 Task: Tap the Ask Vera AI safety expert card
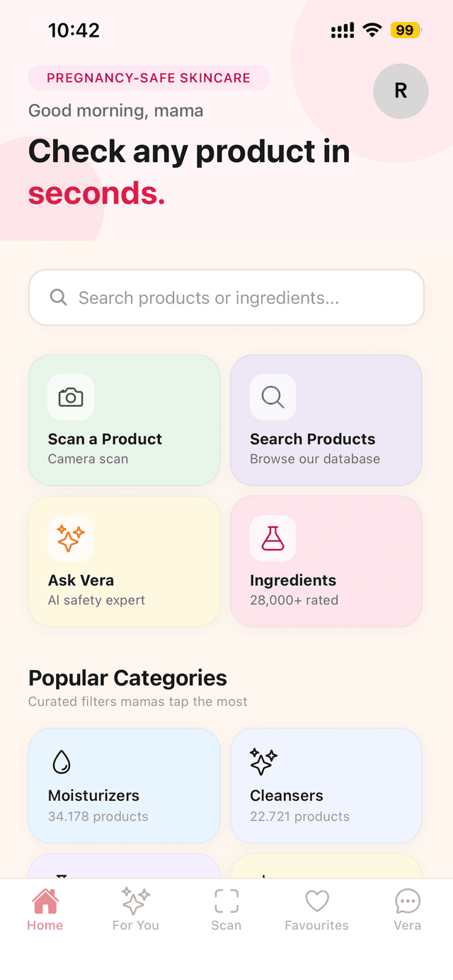click(x=125, y=561)
